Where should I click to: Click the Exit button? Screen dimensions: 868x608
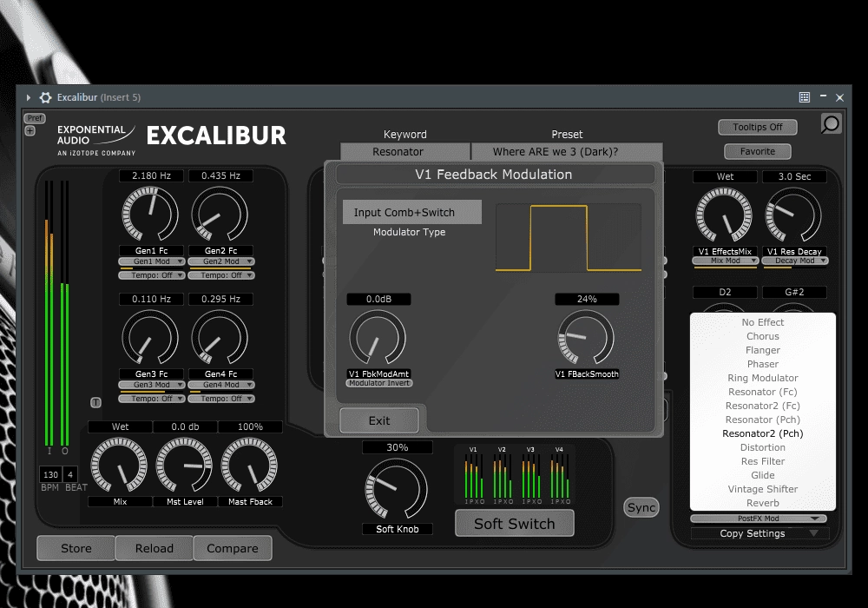[x=379, y=421]
